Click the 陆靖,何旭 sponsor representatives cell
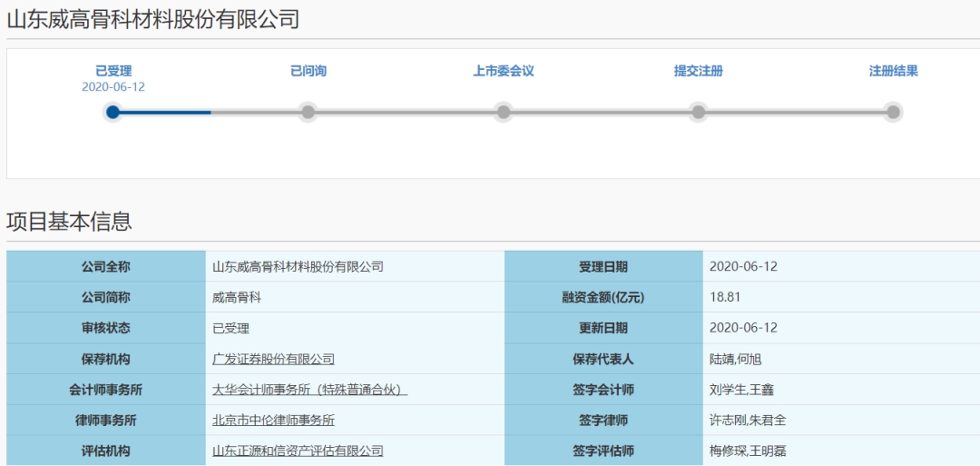Image resolution: width=980 pixels, height=466 pixels. [735, 359]
